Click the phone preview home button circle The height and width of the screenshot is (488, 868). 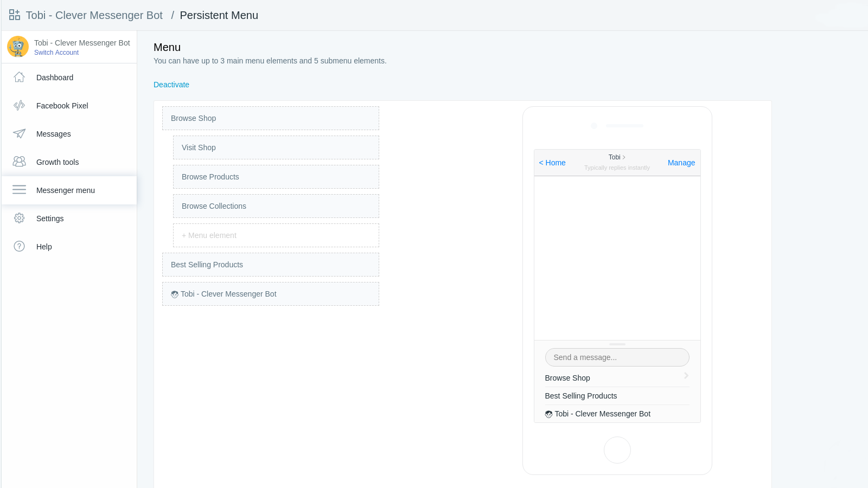pyautogui.click(x=617, y=450)
